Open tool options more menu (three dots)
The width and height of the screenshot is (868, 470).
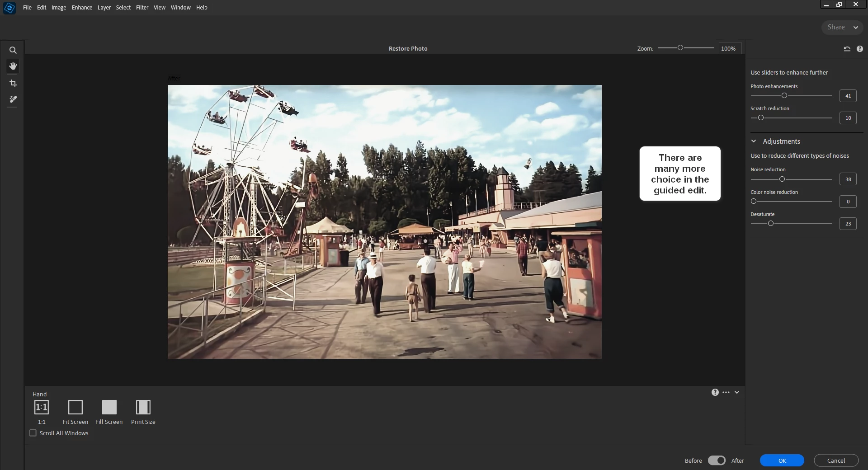[726, 392]
